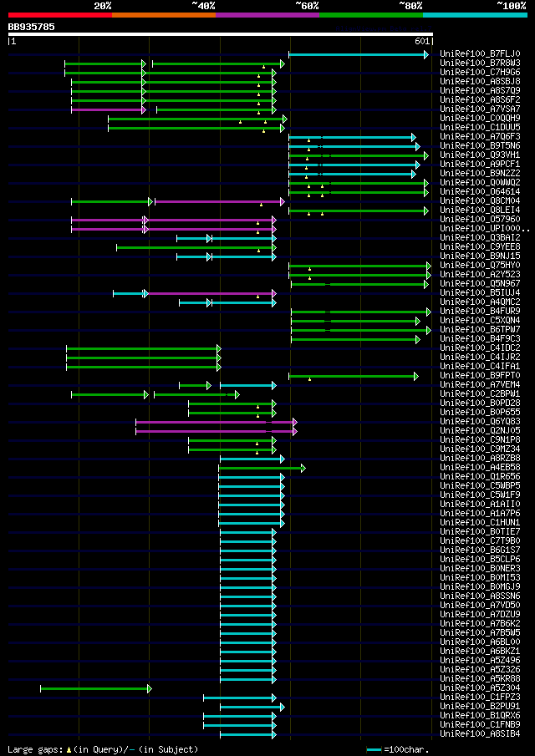The image size is (535, 756).
Task: Click the green ~80% identity legend bar
Action: click(371, 15)
